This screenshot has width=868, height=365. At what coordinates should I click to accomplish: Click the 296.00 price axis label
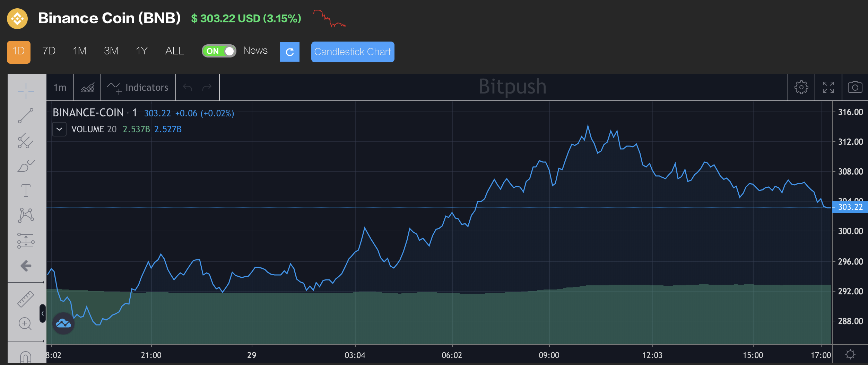[851, 261]
